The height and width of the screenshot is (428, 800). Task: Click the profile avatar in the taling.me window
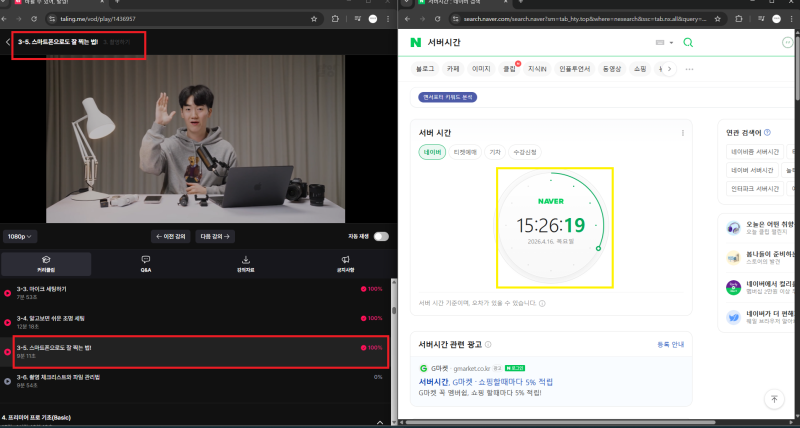[x=373, y=19]
